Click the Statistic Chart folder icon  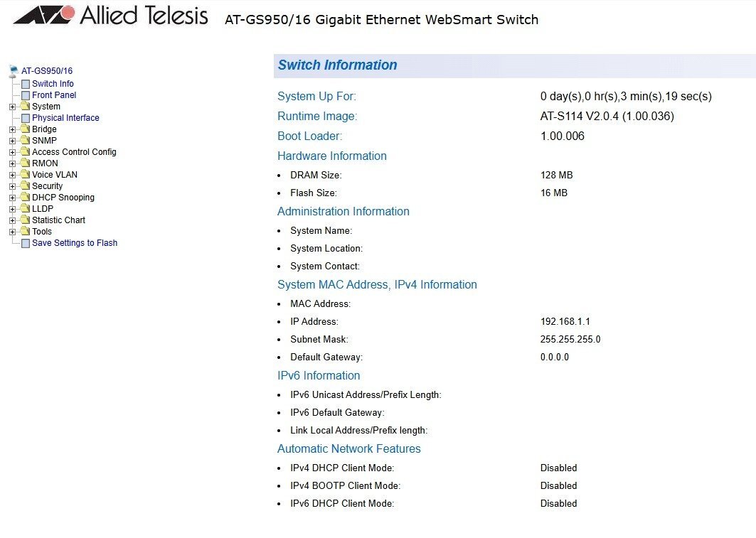[26, 220]
